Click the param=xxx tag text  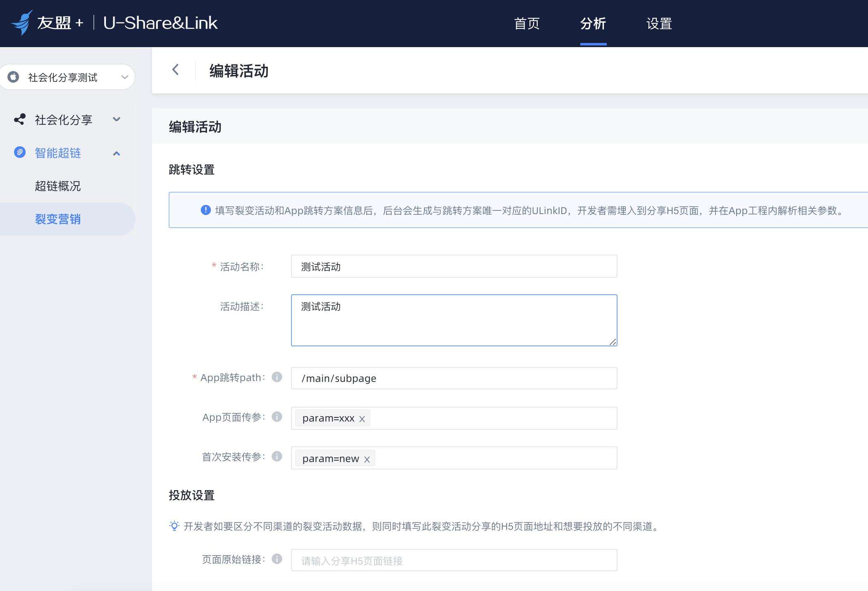(x=328, y=418)
